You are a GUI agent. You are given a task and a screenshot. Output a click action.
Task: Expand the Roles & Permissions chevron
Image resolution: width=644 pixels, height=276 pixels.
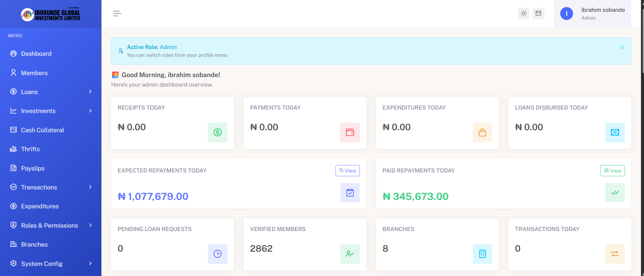click(90, 225)
